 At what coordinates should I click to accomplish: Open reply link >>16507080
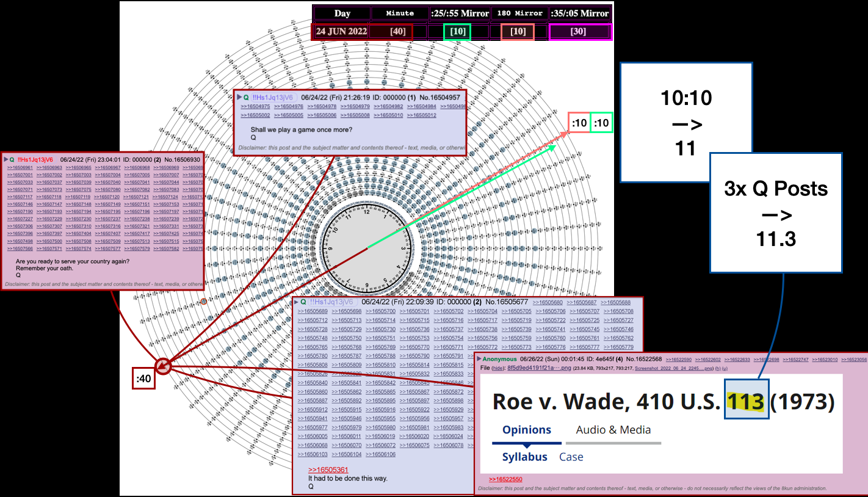pos(108,189)
